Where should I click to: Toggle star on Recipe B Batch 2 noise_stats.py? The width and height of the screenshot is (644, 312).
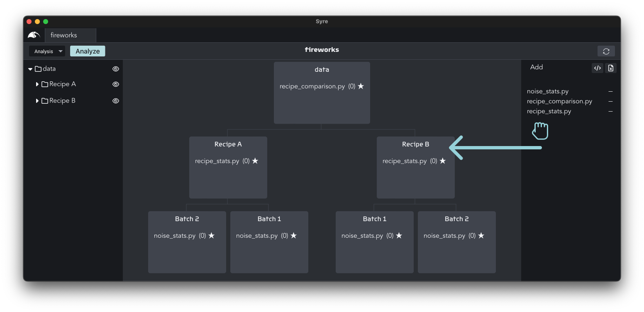coord(481,236)
